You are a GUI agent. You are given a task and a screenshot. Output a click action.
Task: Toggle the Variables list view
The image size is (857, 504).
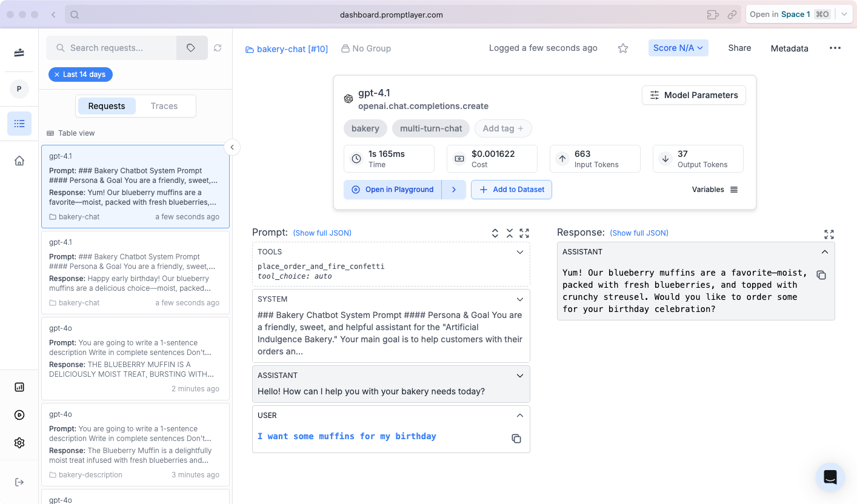point(734,190)
